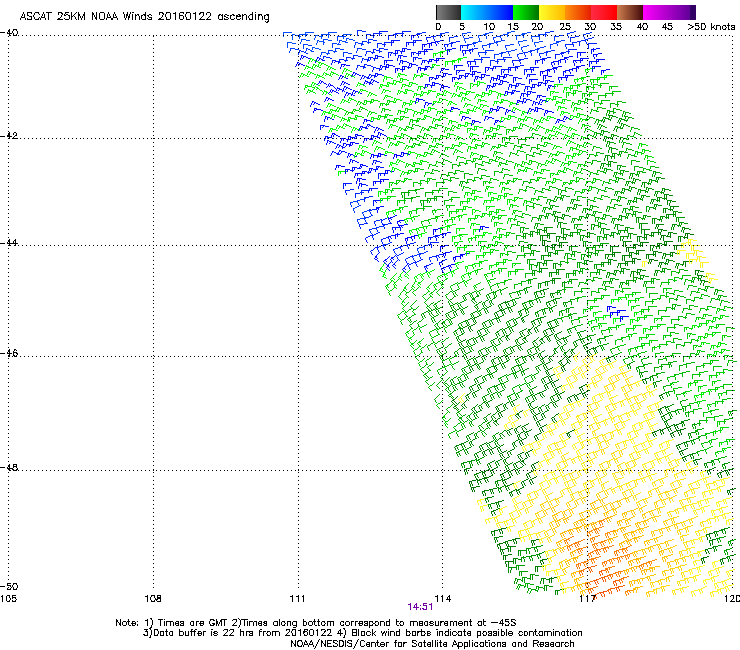The width and height of the screenshot is (740, 650).
Task: Click the plot title 'ASCAT 25KM NOAA Winds 20160122 ascending'
Action: pyautogui.click(x=144, y=17)
